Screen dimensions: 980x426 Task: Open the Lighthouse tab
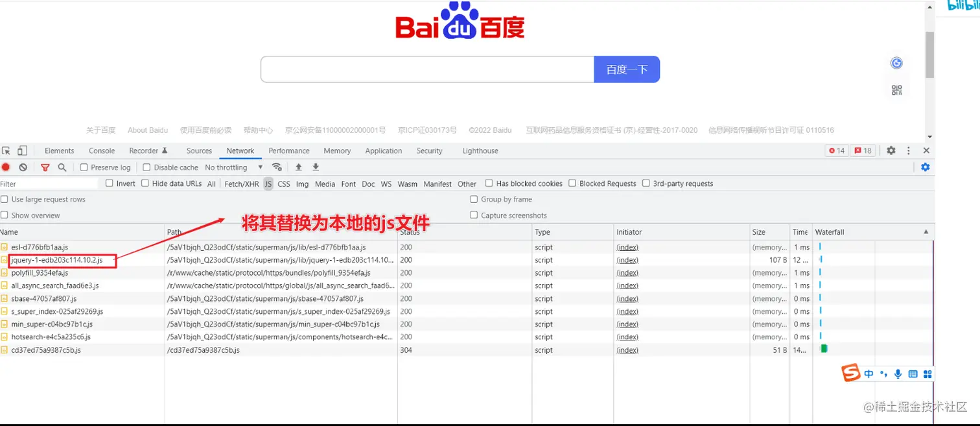point(480,150)
